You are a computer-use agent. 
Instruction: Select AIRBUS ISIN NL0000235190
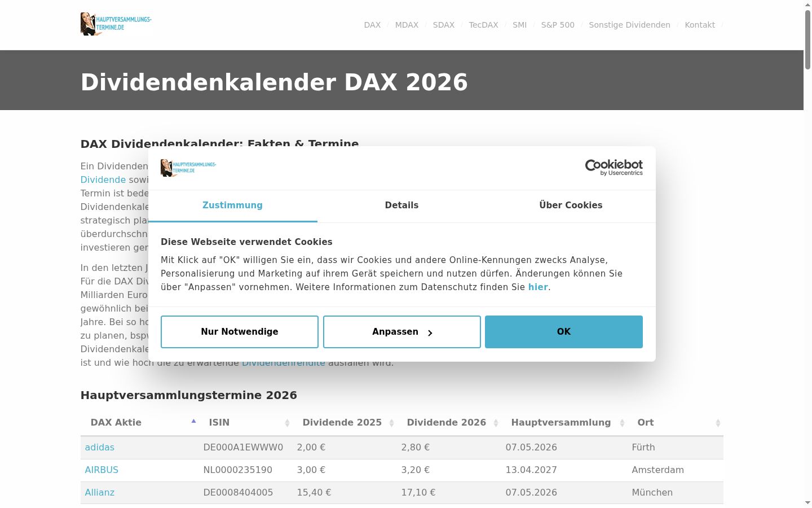tap(238, 470)
